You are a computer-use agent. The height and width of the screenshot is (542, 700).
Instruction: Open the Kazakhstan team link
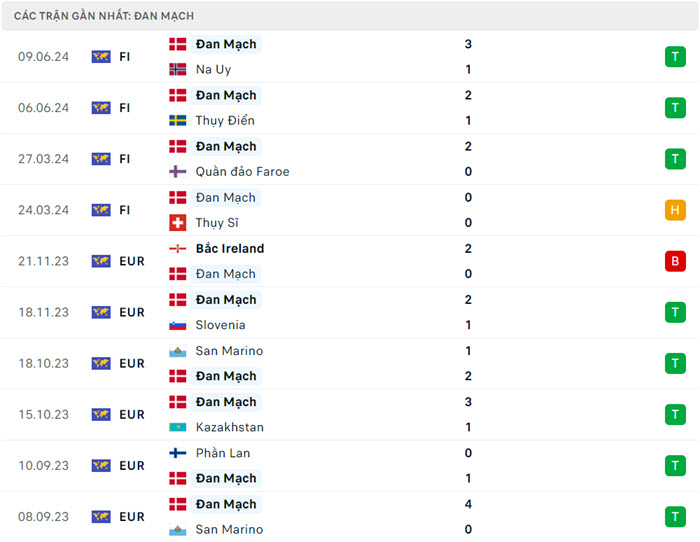230,427
